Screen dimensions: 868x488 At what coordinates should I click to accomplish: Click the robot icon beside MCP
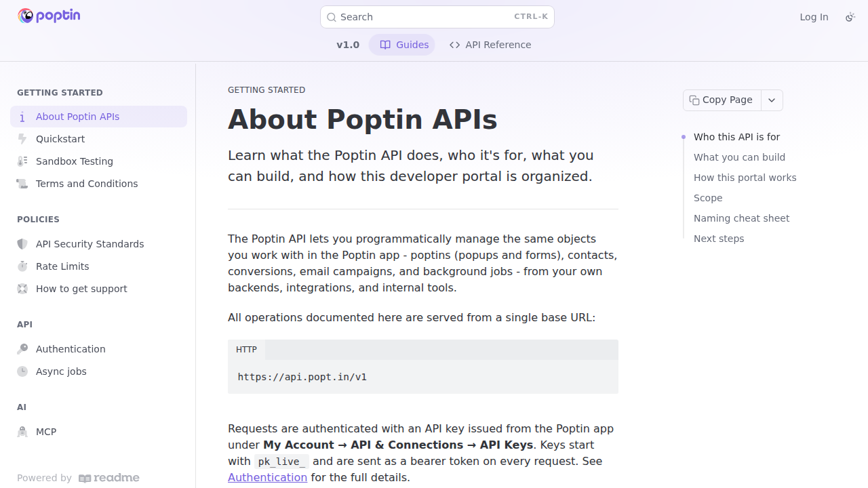tap(22, 432)
